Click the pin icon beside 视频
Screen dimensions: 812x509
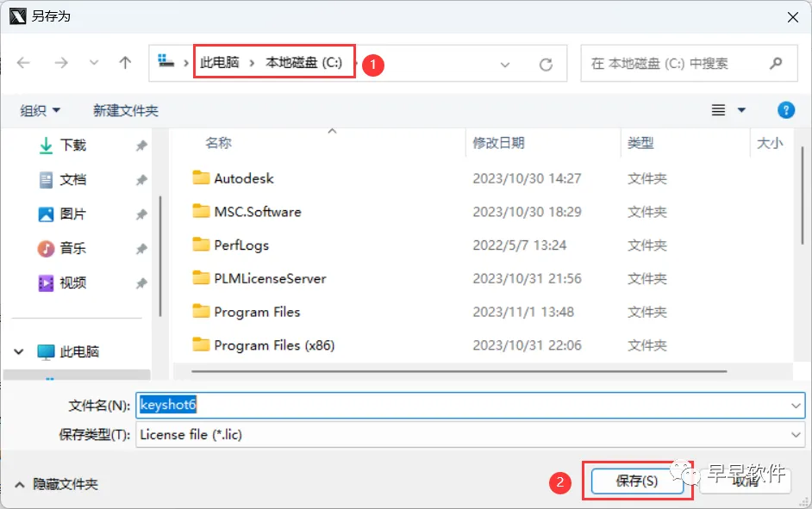(141, 283)
